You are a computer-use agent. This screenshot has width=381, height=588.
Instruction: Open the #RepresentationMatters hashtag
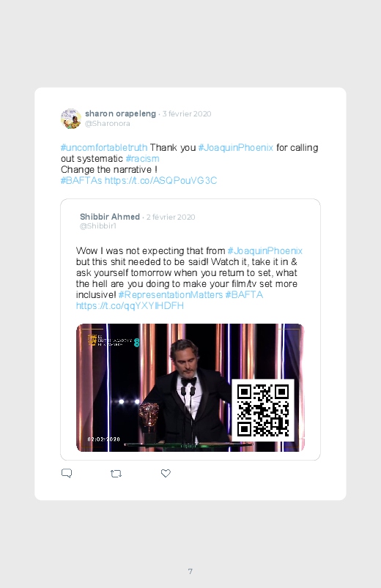click(x=171, y=295)
